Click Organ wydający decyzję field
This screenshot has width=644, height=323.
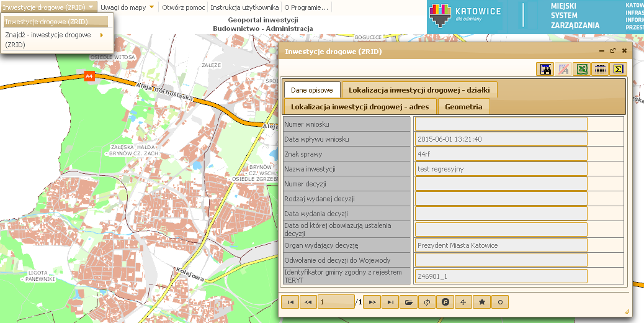501,245
